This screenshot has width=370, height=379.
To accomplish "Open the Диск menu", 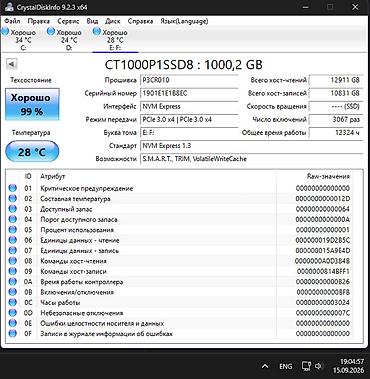I will click(x=113, y=21).
